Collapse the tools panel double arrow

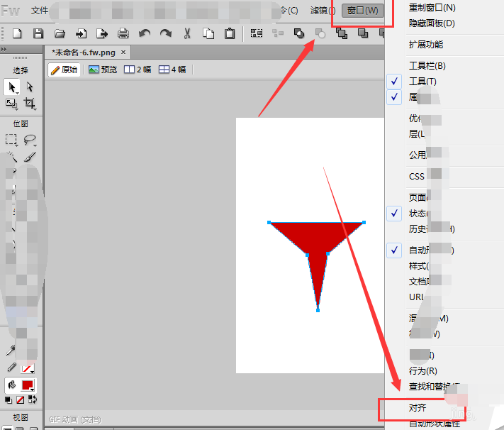coord(4,49)
